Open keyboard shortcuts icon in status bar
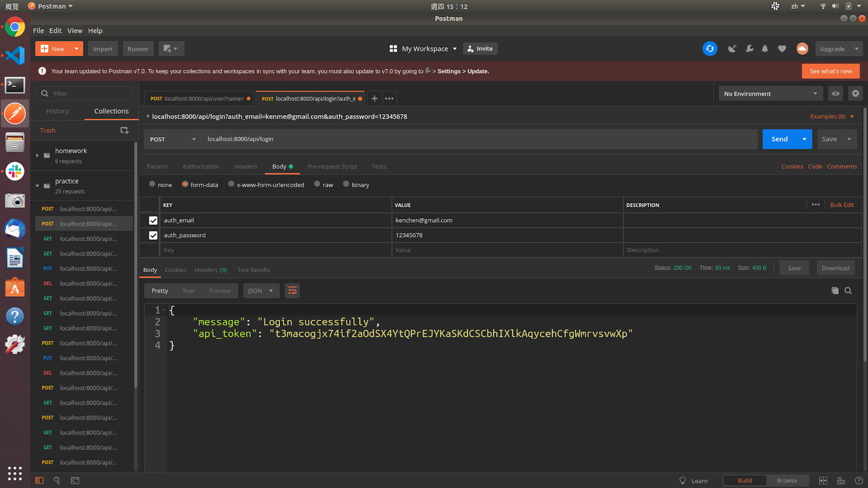This screenshot has height=488, width=868. 841,480
